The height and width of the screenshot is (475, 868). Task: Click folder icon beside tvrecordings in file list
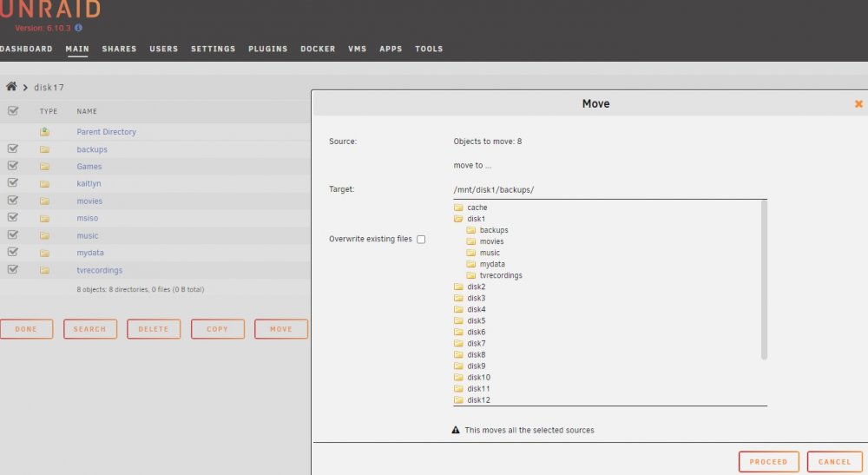pyautogui.click(x=44, y=270)
